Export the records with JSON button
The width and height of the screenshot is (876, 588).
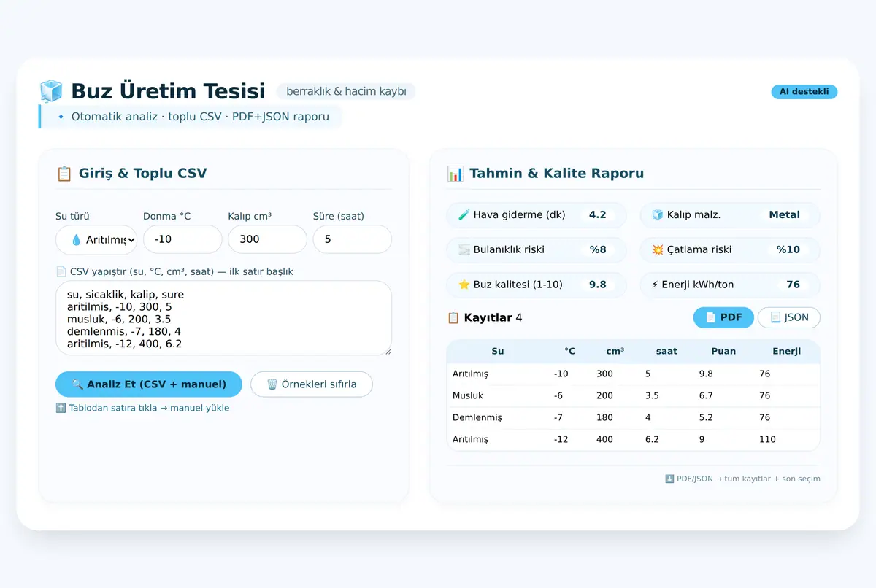[x=789, y=317]
